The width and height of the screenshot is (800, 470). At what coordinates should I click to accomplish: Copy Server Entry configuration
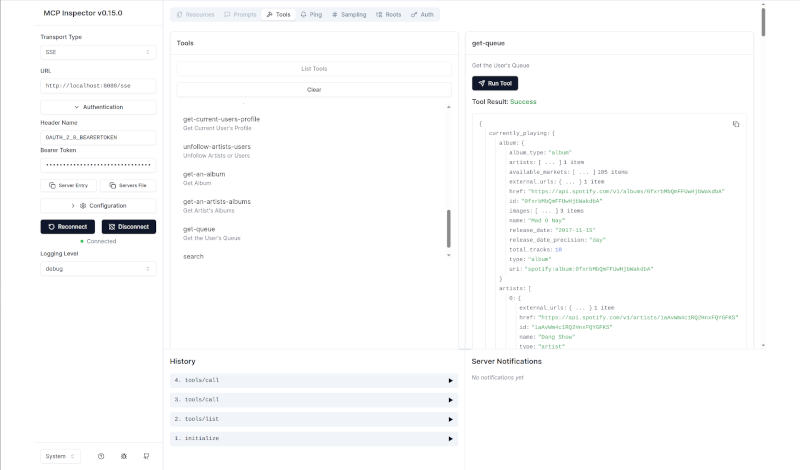67,185
